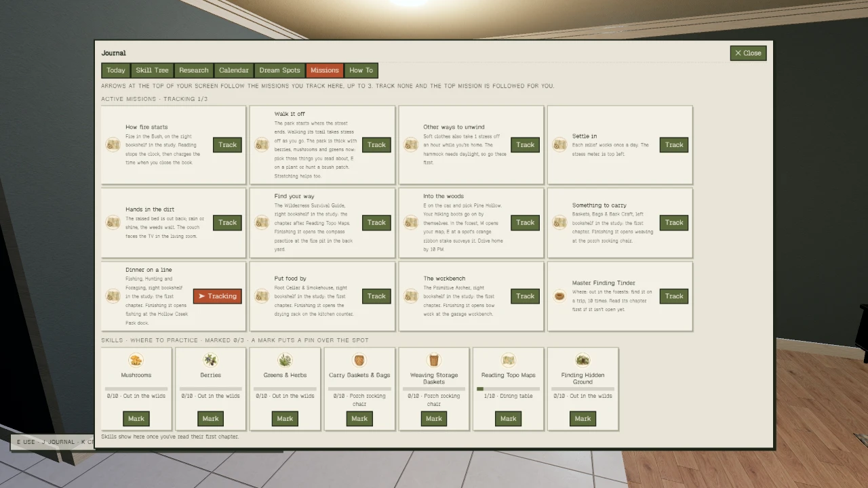Click the scroll icon beside Into the woods
This screenshot has height=488, width=868.
[411, 222]
